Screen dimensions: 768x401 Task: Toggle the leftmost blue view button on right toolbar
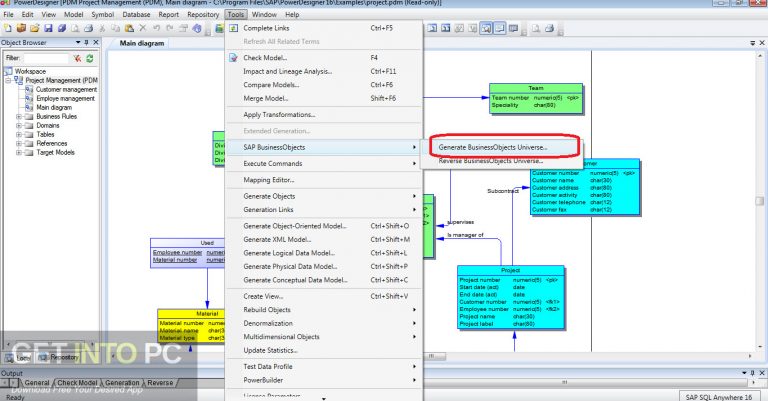click(x=432, y=28)
